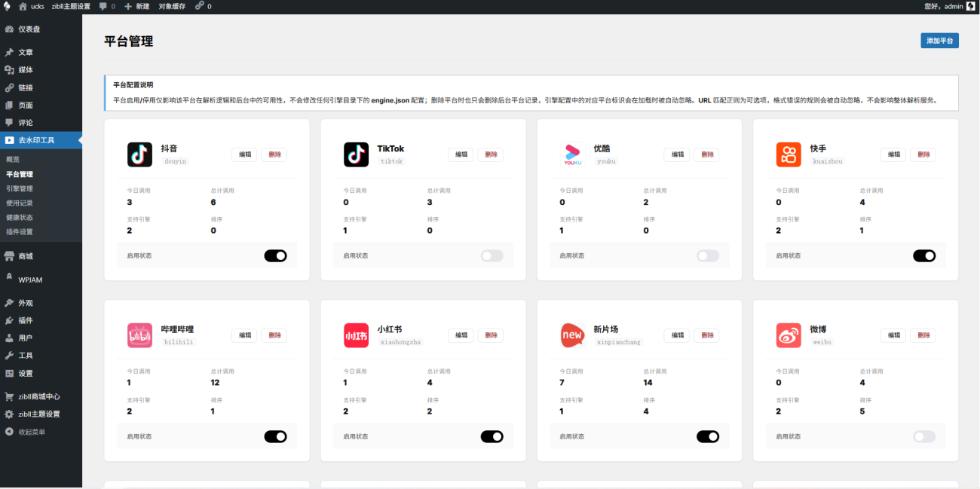The height and width of the screenshot is (489, 980).
Task: Click the 添加平台 button
Action: click(939, 41)
